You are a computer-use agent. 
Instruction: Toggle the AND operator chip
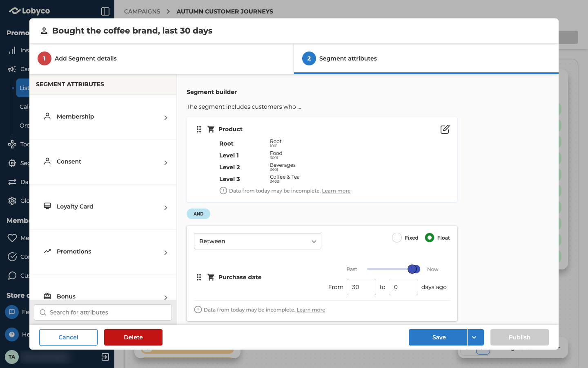coord(198,214)
